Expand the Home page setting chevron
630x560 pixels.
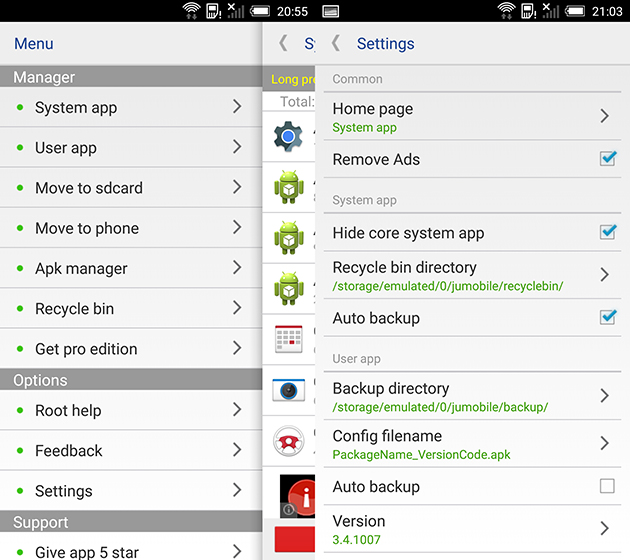tap(604, 116)
